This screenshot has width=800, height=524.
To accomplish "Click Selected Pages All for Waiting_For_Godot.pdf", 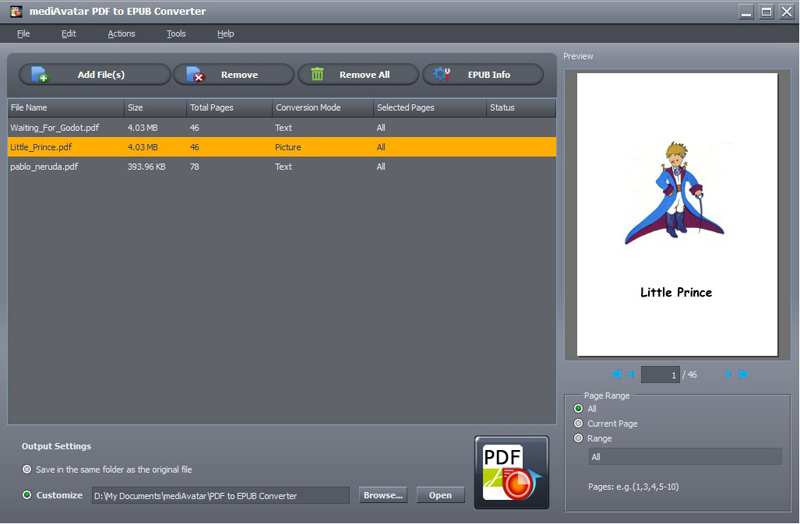I will (381, 128).
